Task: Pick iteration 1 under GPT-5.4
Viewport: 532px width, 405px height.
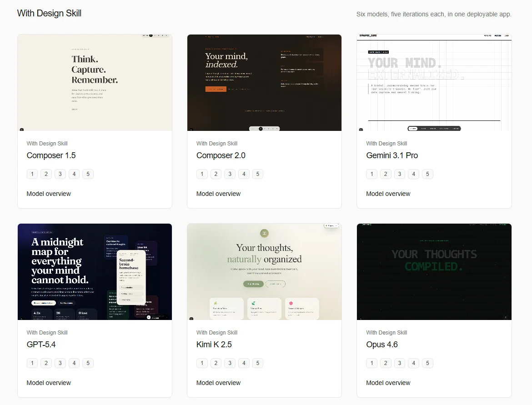Action: click(32, 363)
